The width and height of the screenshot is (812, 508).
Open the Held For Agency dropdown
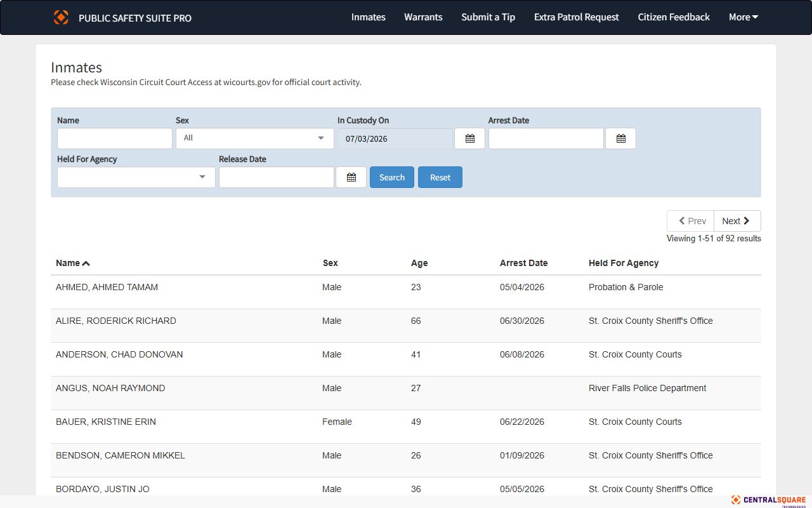coord(136,177)
